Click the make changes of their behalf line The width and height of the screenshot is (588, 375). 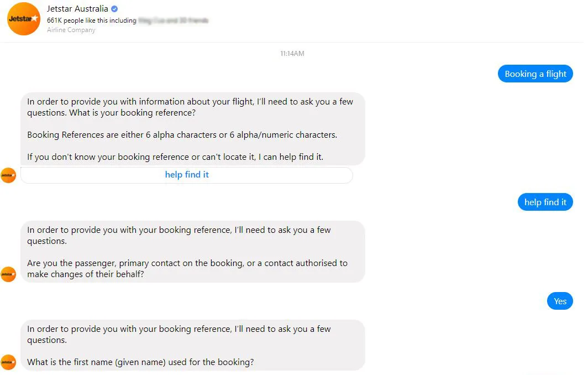pyautogui.click(x=85, y=274)
